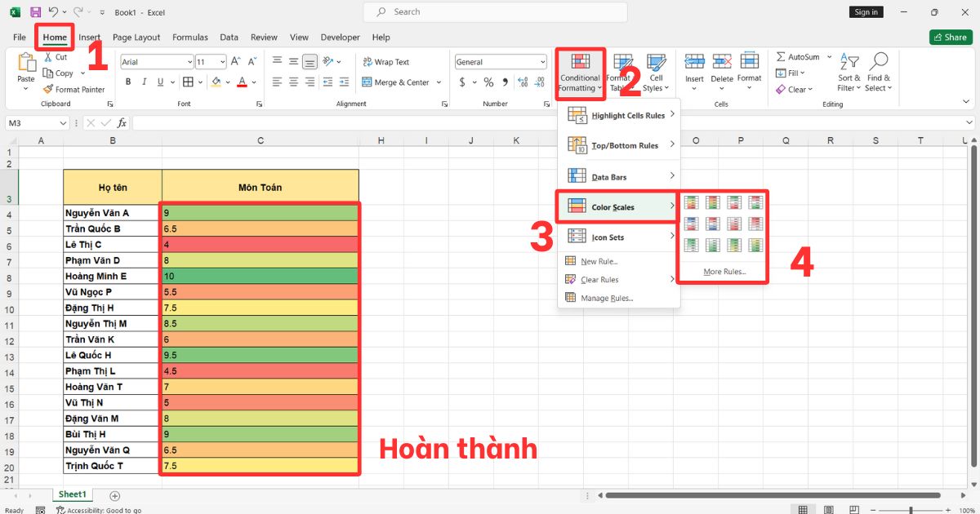980x514 pixels.
Task: Expand the font name dropdown showing Arial
Action: [x=189, y=62]
